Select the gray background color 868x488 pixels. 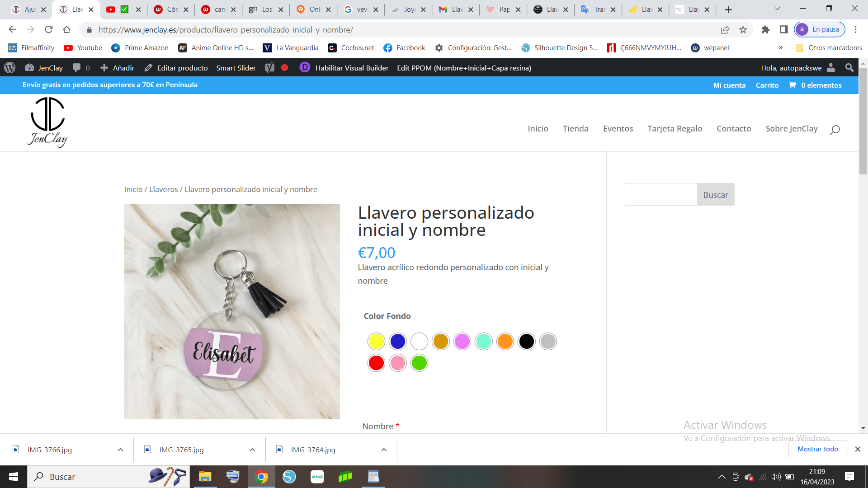548,342
